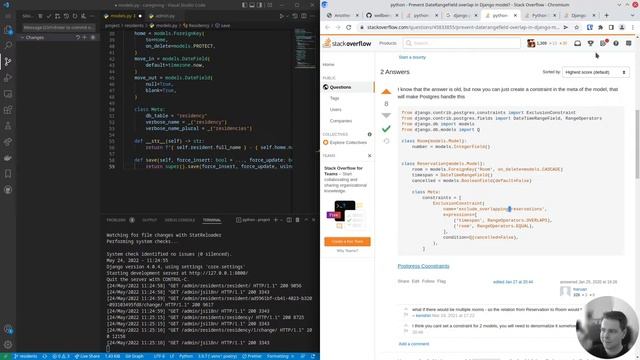The width and height of the screenshot is (640, 360).
Task: Click 'Start a bounty' link
Action: [412, 57]
